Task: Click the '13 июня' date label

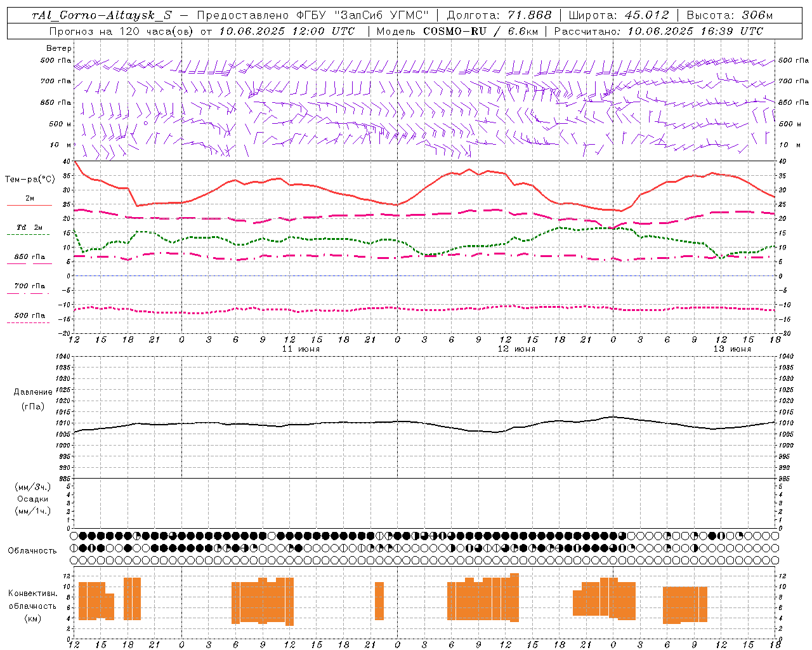Action: (x=732, y=349)
